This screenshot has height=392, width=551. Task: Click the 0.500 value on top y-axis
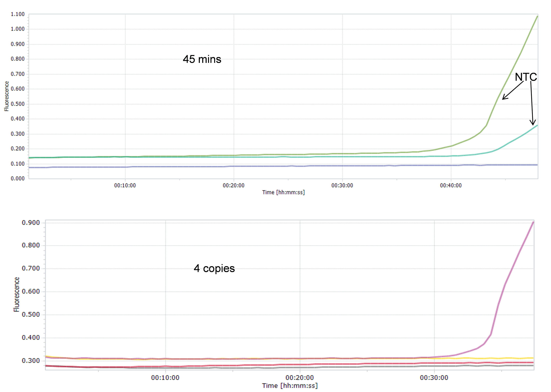tap(18, 104)
